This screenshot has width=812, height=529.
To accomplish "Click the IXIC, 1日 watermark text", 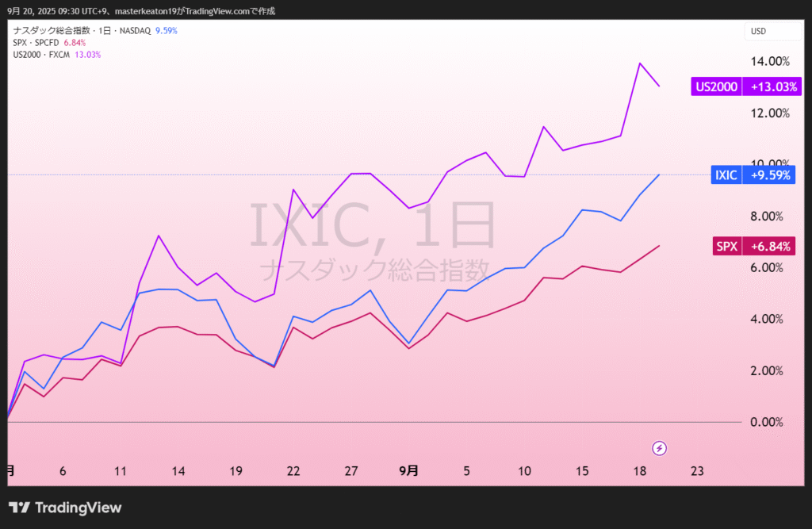I will point(373,225).
